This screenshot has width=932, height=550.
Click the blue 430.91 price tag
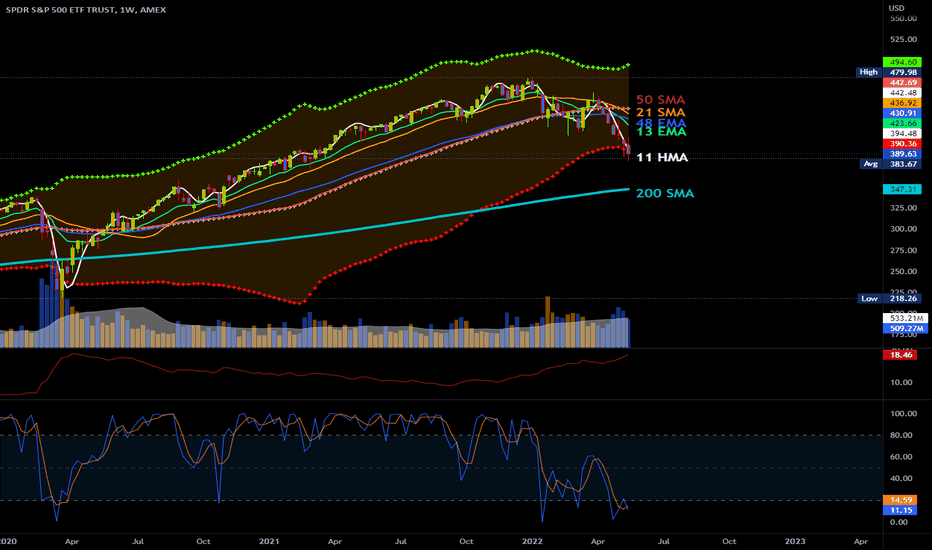point(902,113)
